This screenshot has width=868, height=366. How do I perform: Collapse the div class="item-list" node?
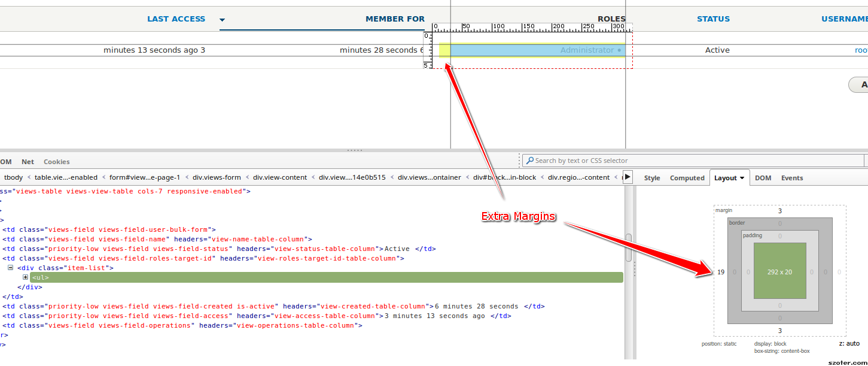click(x=10, y=268)
